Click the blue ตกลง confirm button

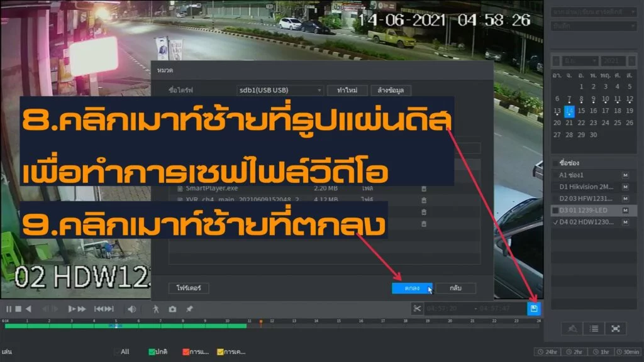point(411,288)
